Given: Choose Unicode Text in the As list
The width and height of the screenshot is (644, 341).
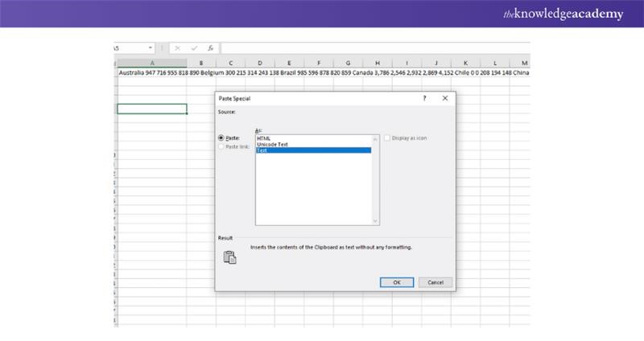Looking at the screenshot, I should coord(272,145).
